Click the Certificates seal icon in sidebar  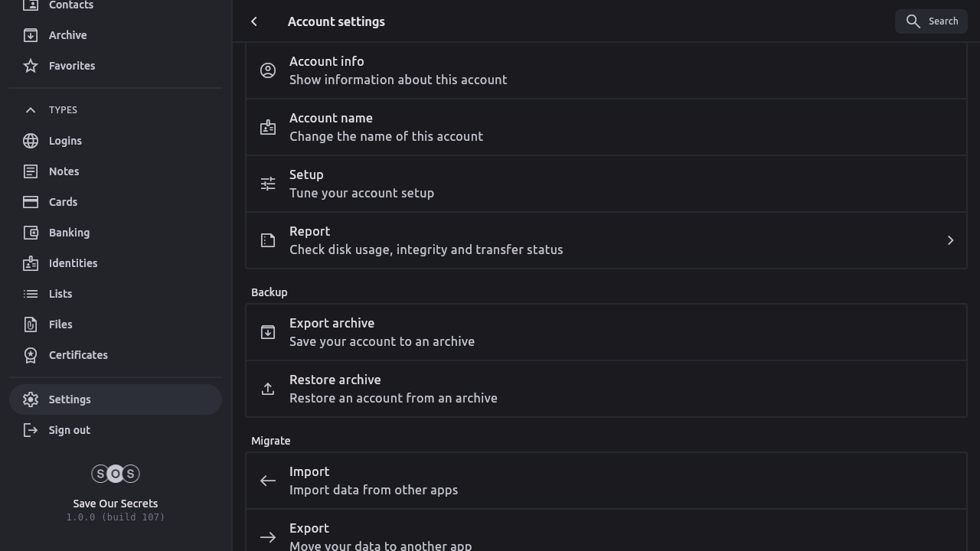(31, 355)
